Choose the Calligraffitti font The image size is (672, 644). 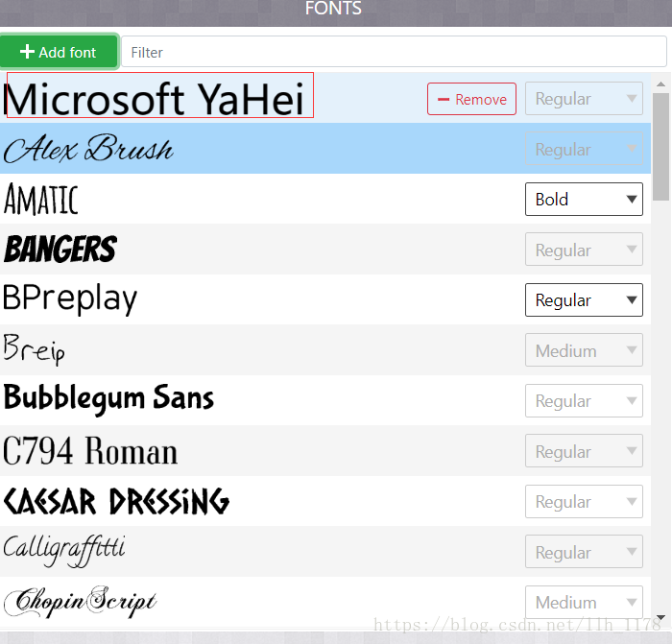coord(325,551)
